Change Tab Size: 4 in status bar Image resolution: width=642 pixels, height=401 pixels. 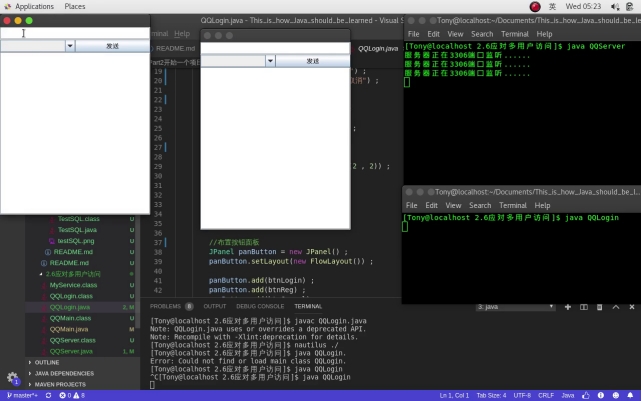pos(491,395)
